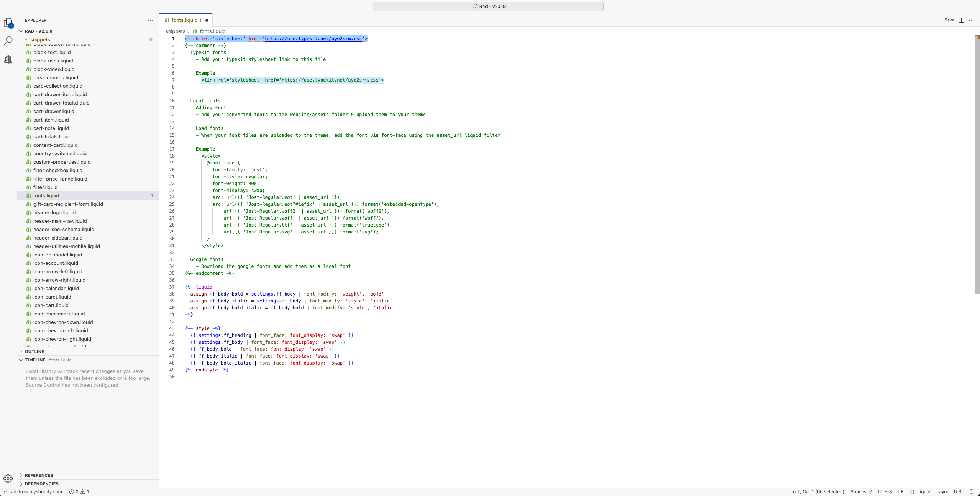Open the Shopify extension panel icon
The height and width of the screenshot is (496, 980).
8,59
